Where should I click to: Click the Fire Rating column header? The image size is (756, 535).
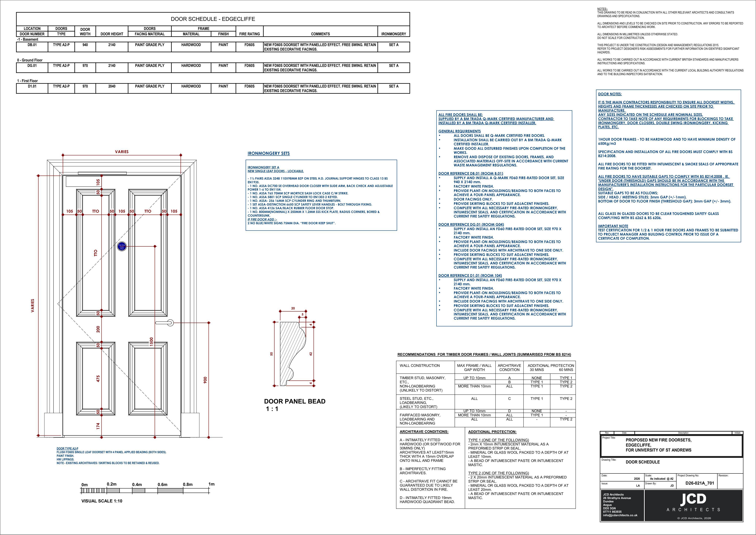click(x=250, y=34)
